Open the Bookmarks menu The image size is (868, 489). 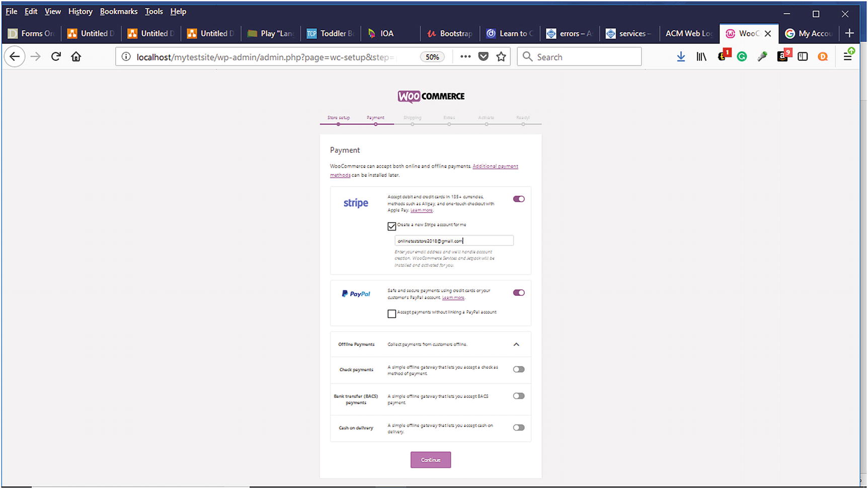[x=119, y=11]
